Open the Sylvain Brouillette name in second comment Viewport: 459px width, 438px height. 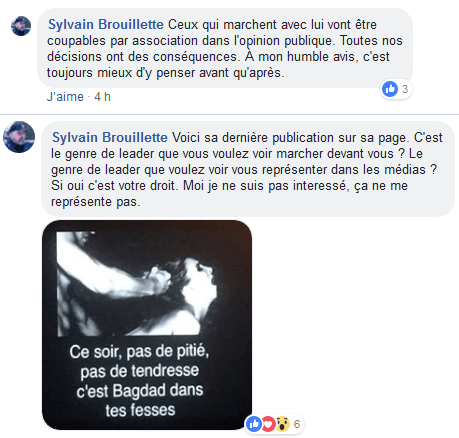[x=110, y=137]
